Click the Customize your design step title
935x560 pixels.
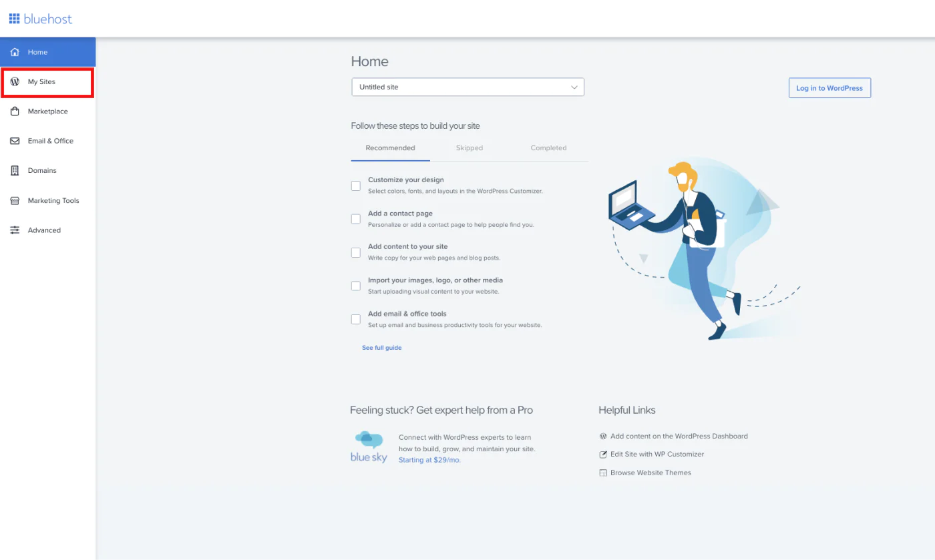tap(406, 180)
